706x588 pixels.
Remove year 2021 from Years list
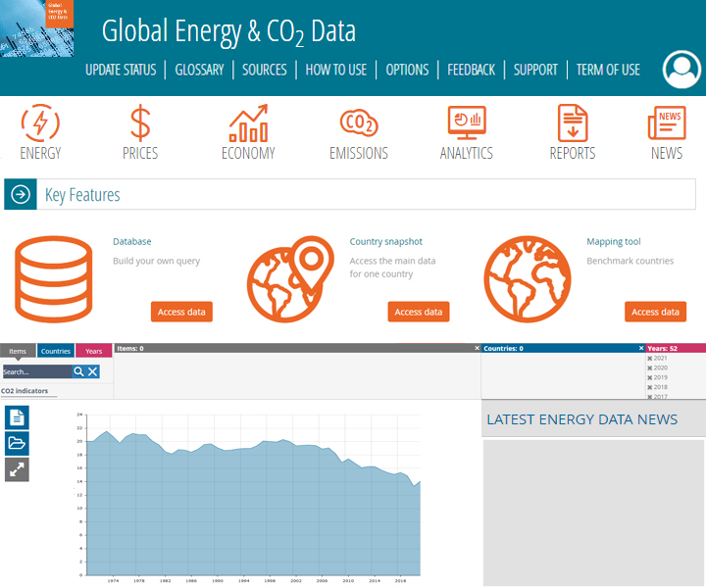tap(649, 359)
